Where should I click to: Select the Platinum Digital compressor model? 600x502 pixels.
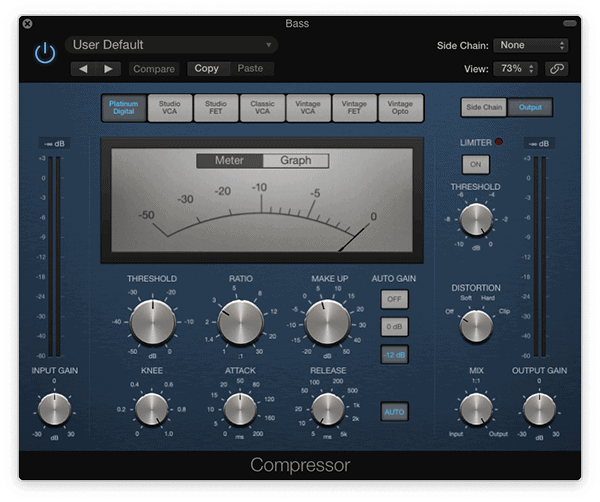click(x=124, y=107)
